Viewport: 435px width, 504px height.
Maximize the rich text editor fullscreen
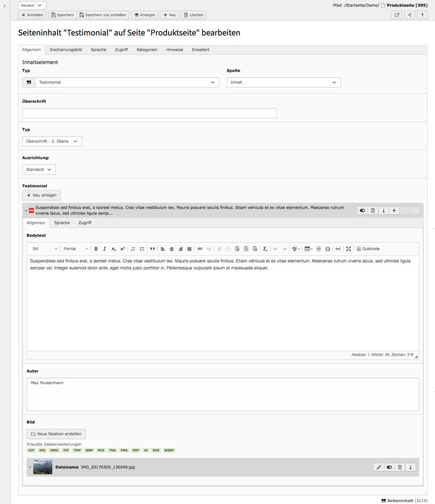[x=348, y=249]
